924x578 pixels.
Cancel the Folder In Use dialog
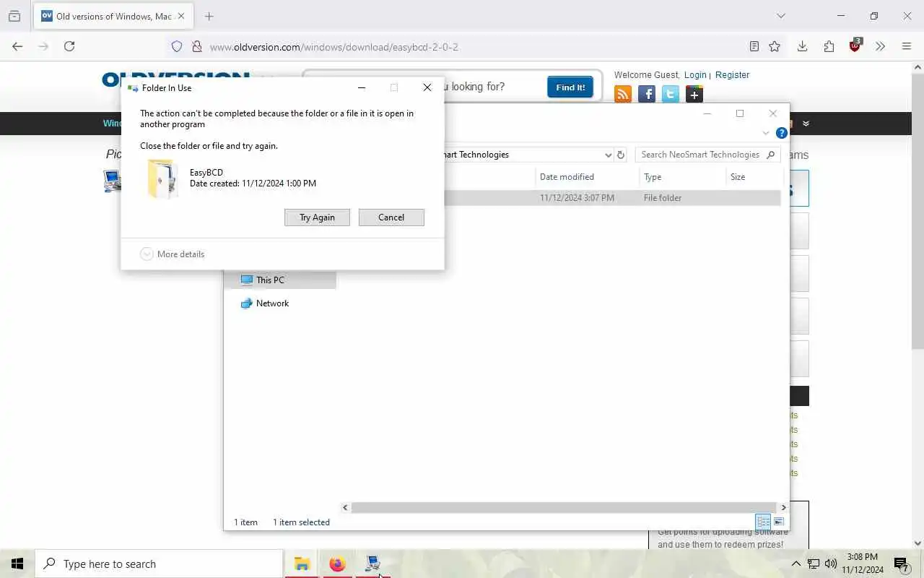[391, 217]
